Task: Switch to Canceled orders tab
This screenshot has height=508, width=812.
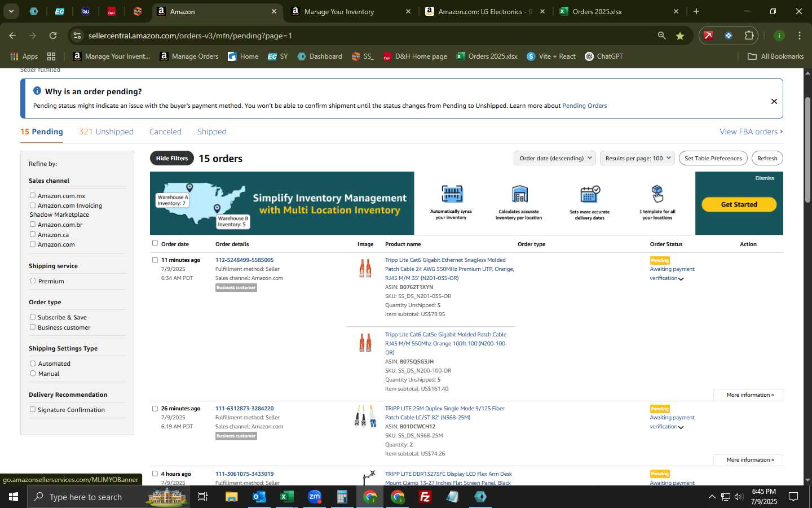Action: click(165, 132)
